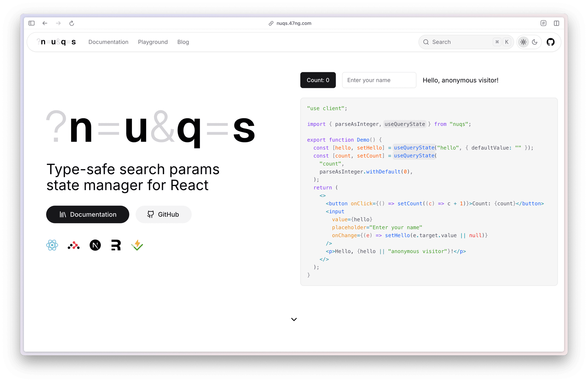
Task: Click the Next.js logo icon
Action: [x=95, y=245]
